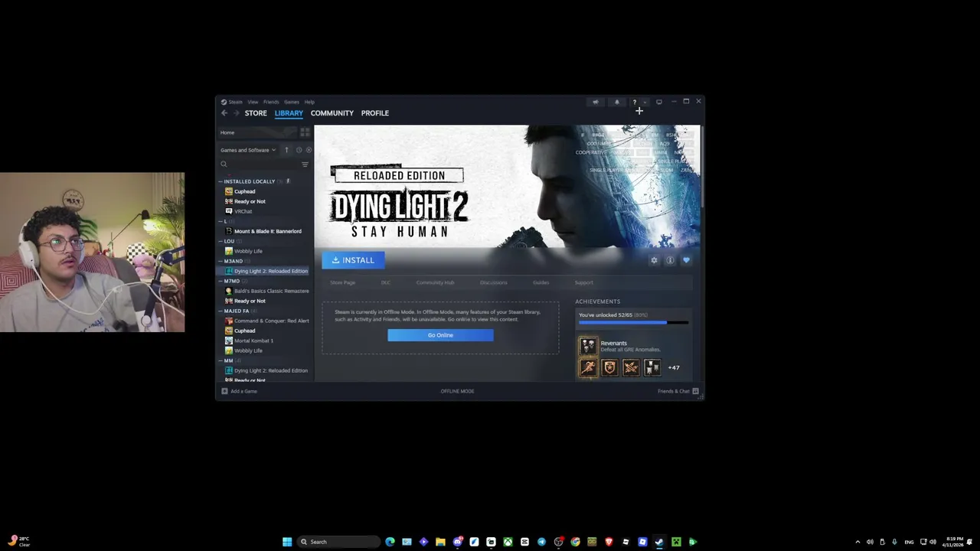Switch to the STORE tab
This screenshot has height=551, width=980.
tap(256, 113)
